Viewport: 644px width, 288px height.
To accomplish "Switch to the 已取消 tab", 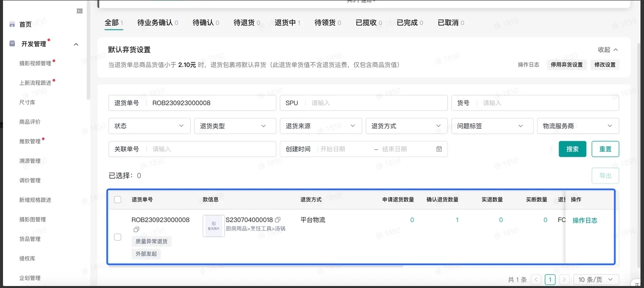I will 451,22.
